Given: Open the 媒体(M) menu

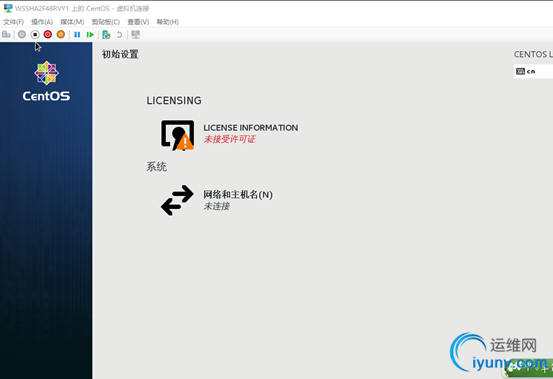Looking at the screenshot, I should [x=72, y=22].
